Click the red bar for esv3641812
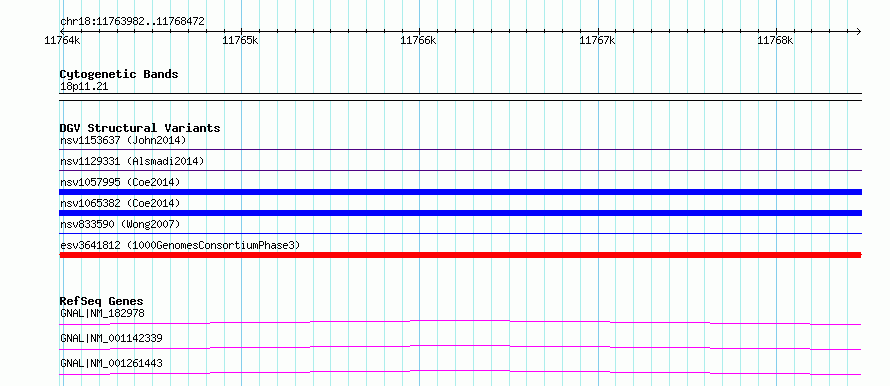Screen dimensions: 890x386 click(x=460, y=255)
